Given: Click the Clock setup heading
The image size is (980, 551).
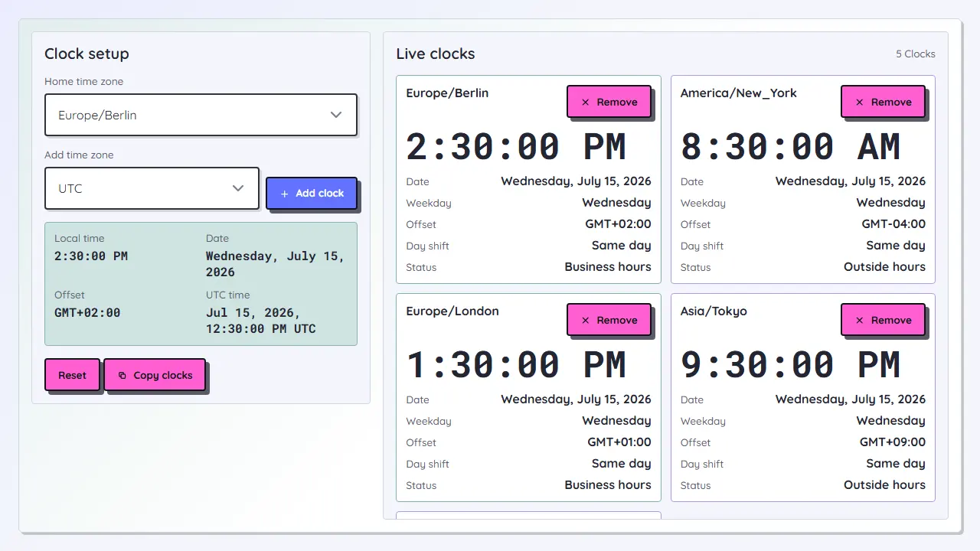Looking at the screenshot, I should [87, 54].
